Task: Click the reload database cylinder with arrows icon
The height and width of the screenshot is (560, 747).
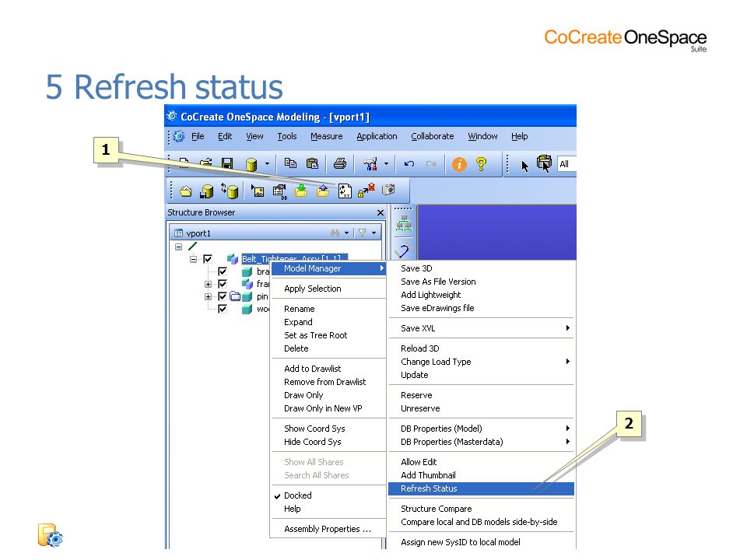Action: click(x=230, y=191)
